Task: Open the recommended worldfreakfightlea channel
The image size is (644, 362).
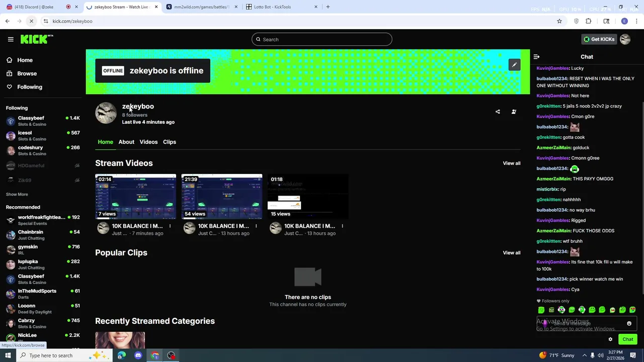Action: click(x=43, y=220)
